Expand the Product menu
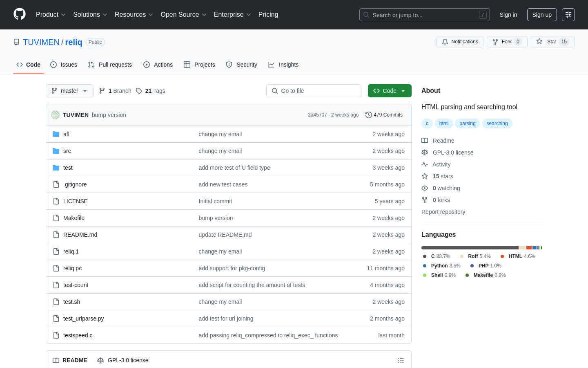 coord(51,15)
